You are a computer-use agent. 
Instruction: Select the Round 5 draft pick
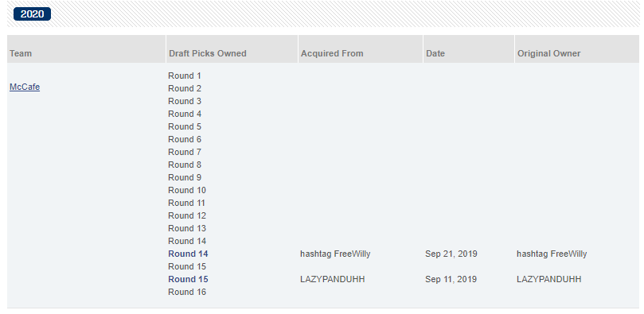click(x=185, y=126)
